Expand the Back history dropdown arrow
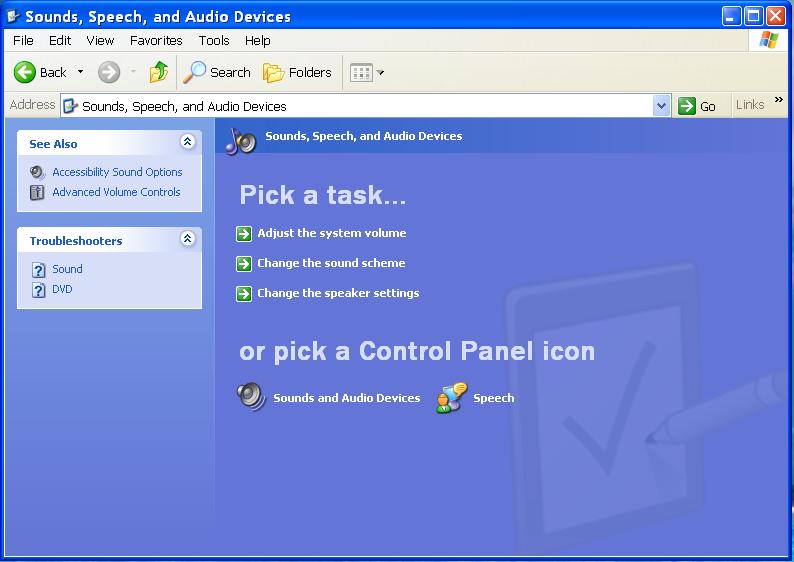Viewport: 794px width, 562px height. (x=80, y=72)
